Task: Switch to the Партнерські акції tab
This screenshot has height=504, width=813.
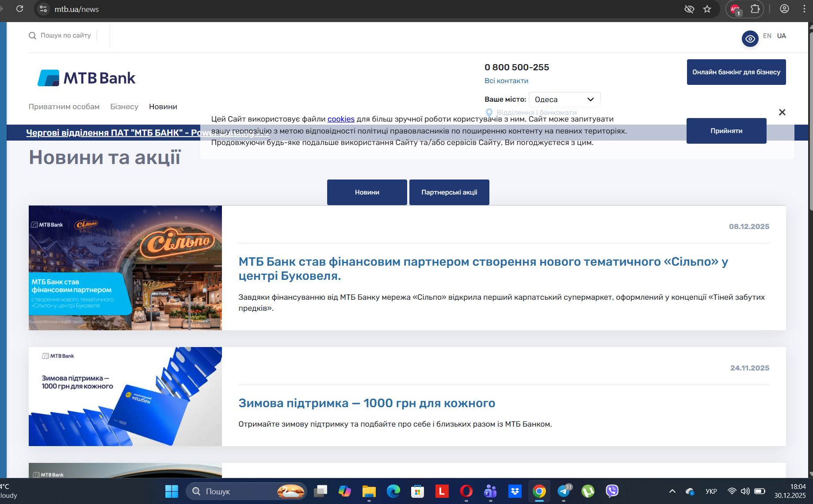Action: [449, 192]
